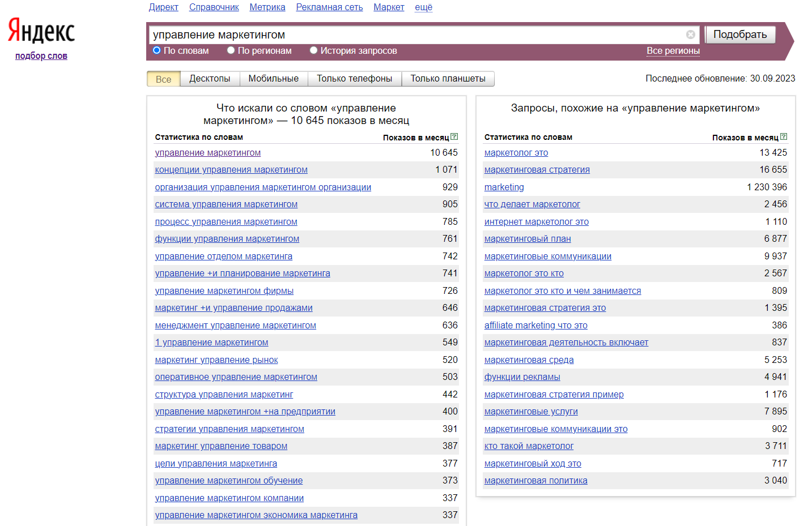Click the 'подбор слов' link under logo

tap(41, 55)
